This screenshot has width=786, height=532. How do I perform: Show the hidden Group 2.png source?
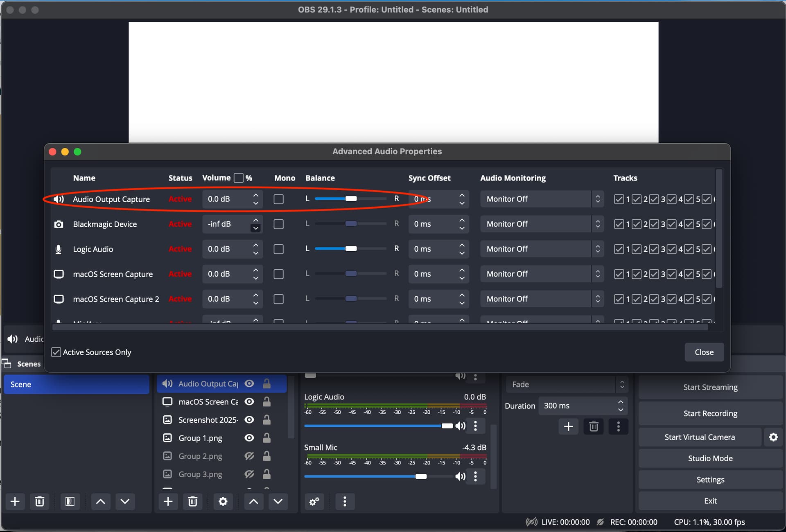(249, 456)
